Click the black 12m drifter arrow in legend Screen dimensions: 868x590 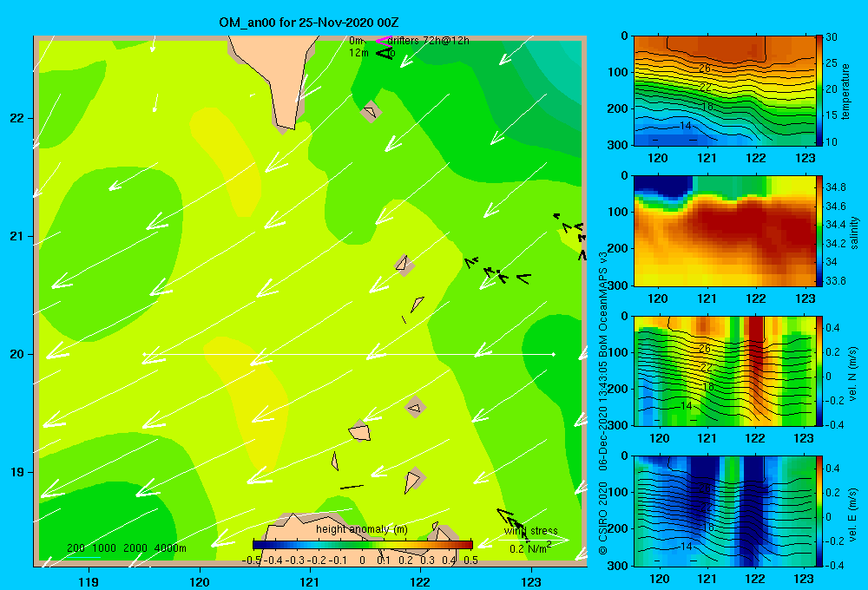(384, 53)
